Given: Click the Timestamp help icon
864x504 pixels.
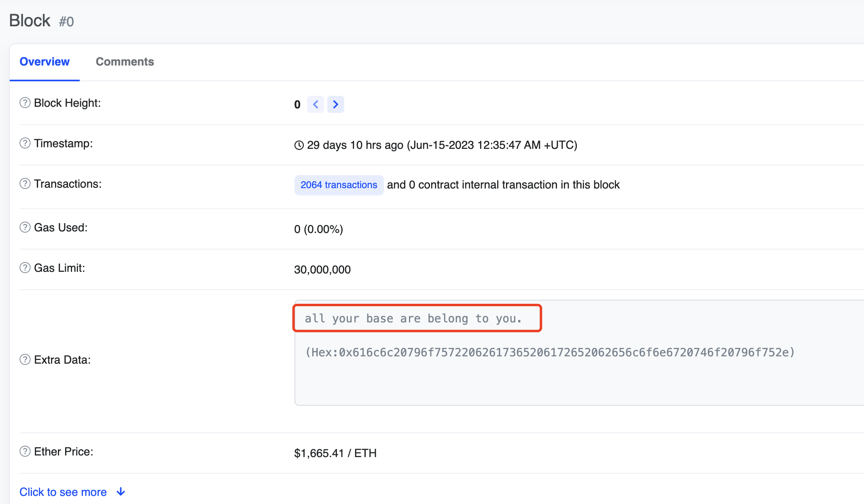Looking at the screenshot, I should click(x=25, y=143).
